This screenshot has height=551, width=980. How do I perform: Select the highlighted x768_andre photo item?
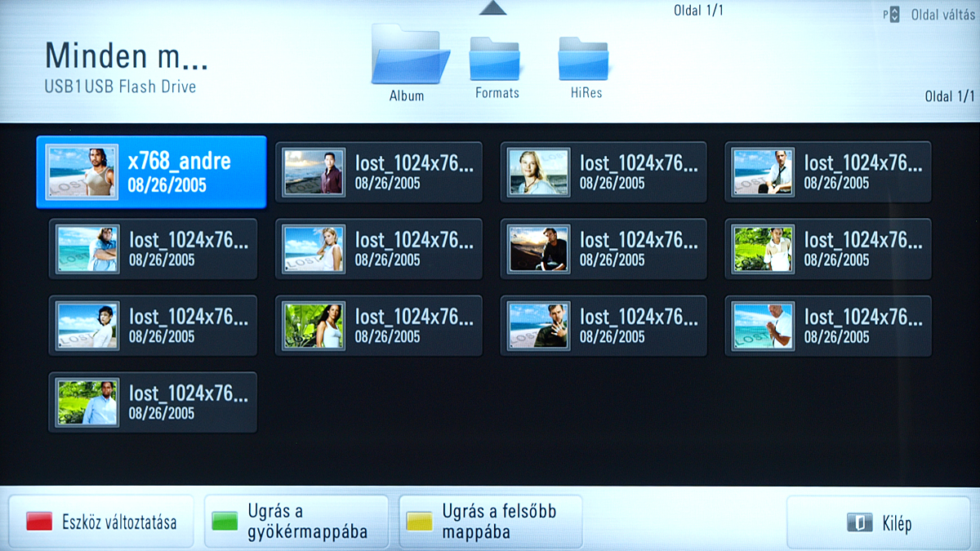pos(152,171)
